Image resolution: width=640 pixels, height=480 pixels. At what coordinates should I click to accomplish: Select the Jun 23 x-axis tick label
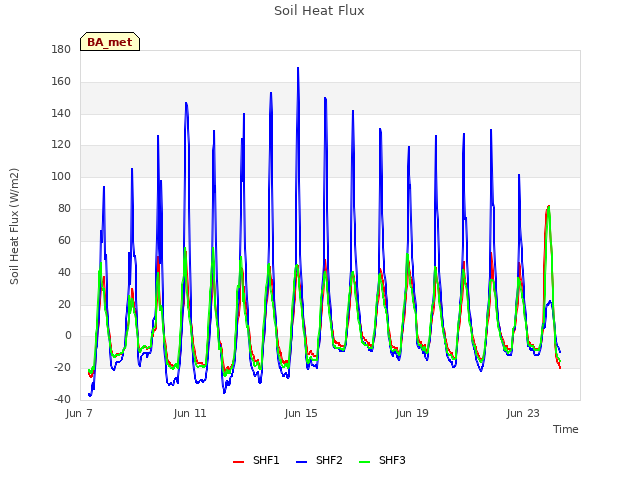tap(523, 413)
